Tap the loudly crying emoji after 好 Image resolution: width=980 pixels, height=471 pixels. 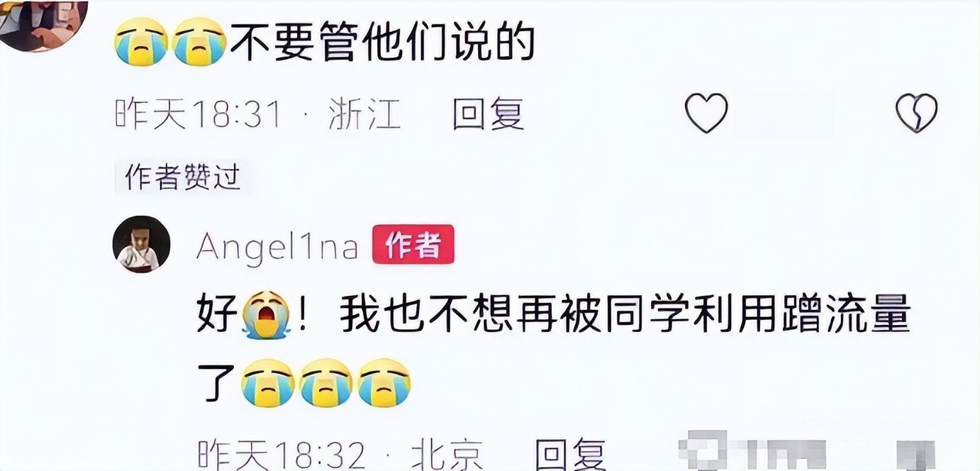266,316
